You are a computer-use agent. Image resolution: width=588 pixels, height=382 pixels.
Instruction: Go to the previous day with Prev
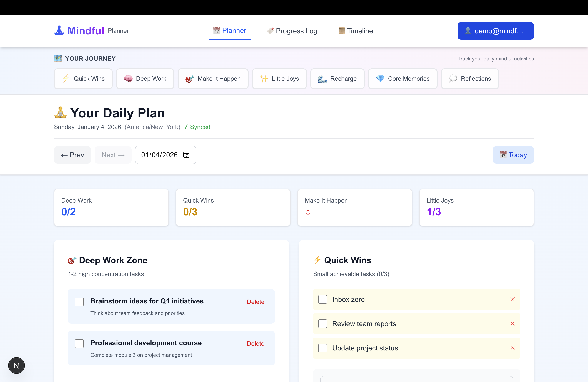72,155
